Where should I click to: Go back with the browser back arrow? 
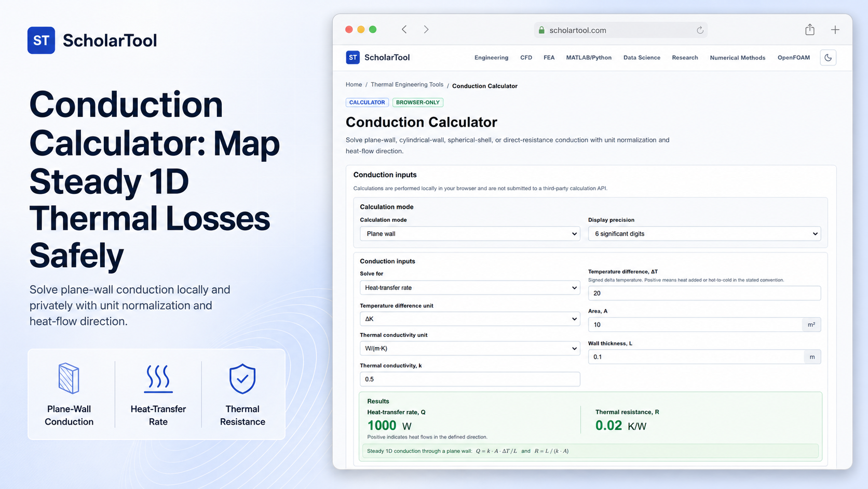coord(404,30)
